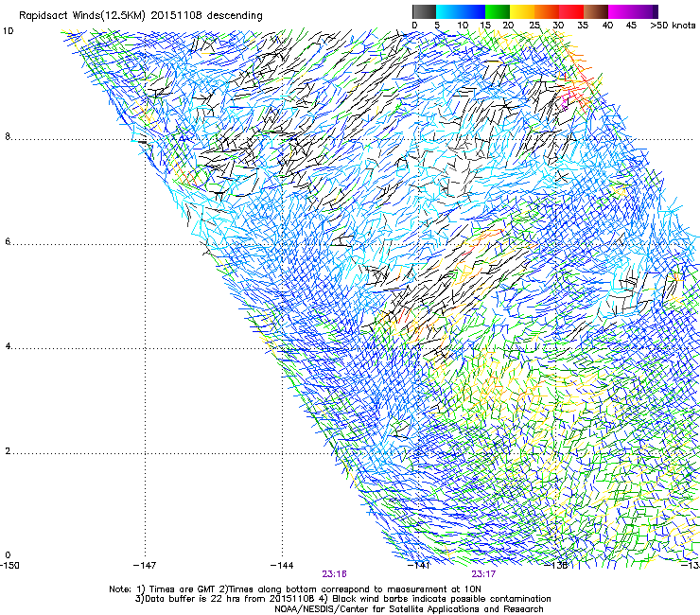Click the legend label '10'

(x=463, y=26)
